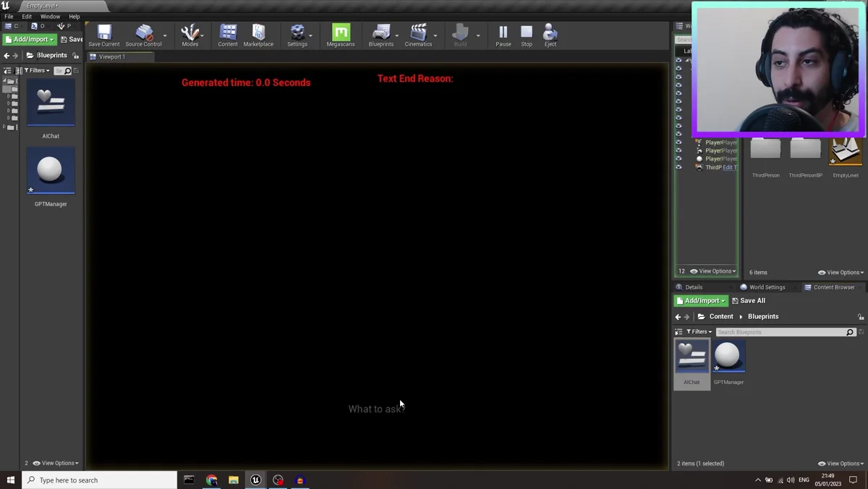The height and width of the screenshot is (489, 868).
Task: Go forward in left content browser history
Action: (16, 56)
